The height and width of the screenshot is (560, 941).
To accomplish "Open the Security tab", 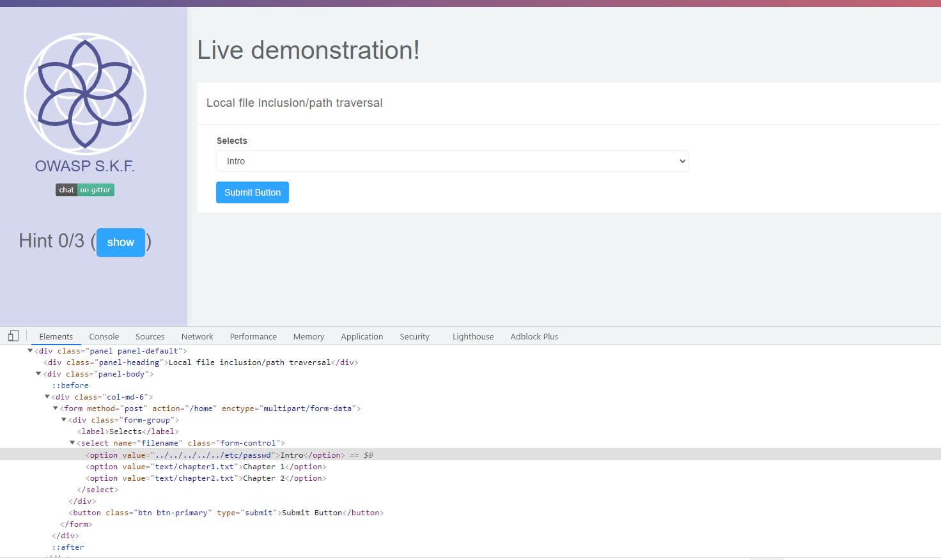I will point(414,336).
